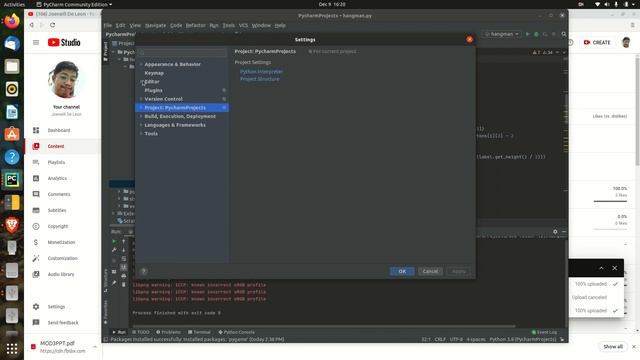Switch to the TODO tool tab
Screen dimensions: 640x360
pyautogui.click(x=141, y=332)
